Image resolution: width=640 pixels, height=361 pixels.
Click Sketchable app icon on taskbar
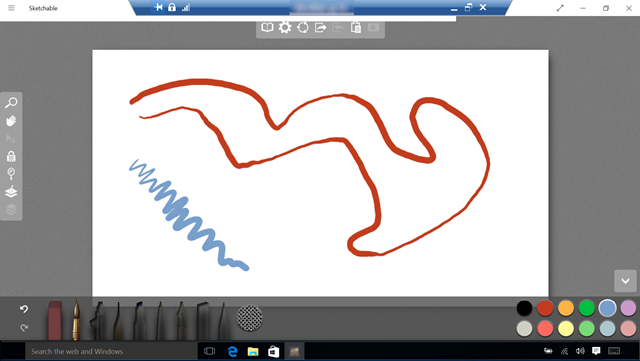tap(294, 351)
